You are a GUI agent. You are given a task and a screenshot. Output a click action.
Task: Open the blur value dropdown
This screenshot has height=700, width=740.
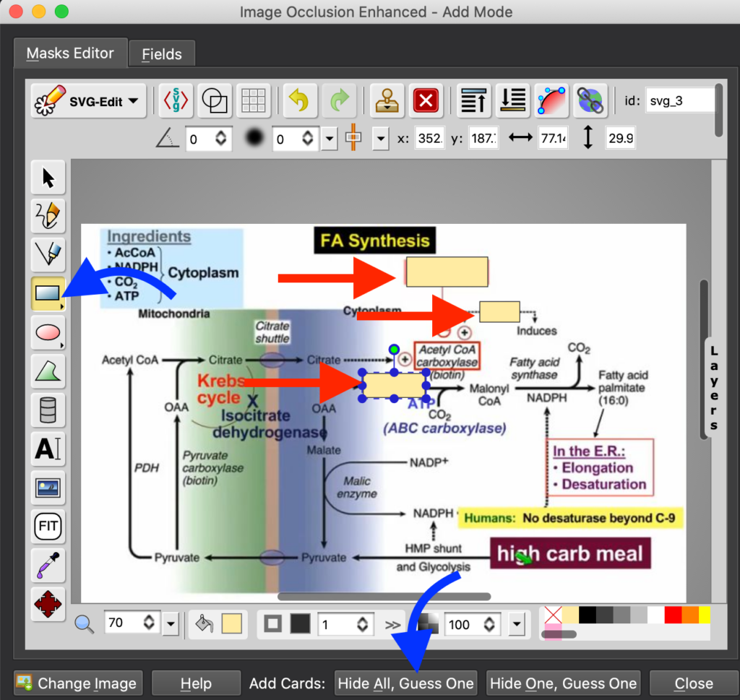coord(330,139)
